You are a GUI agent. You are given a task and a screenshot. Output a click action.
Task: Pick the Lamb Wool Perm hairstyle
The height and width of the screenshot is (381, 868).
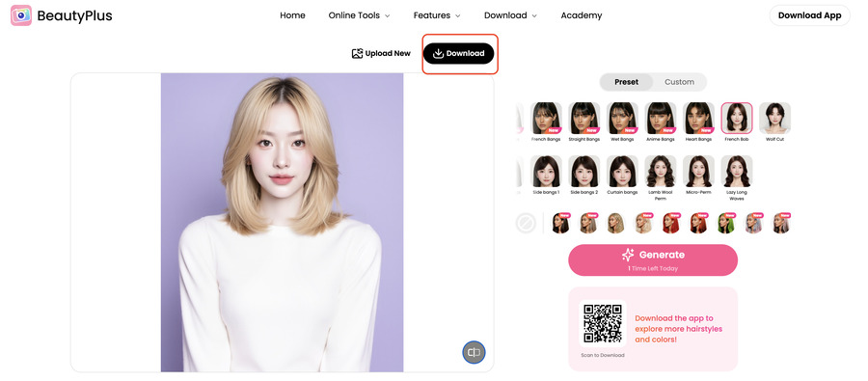[661, 171]
